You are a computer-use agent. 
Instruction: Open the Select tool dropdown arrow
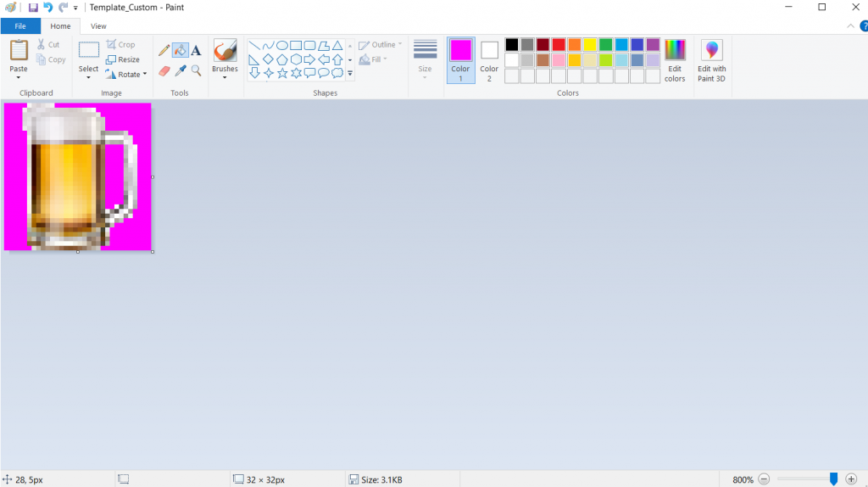pyautogui.click(x=89, y=78)
